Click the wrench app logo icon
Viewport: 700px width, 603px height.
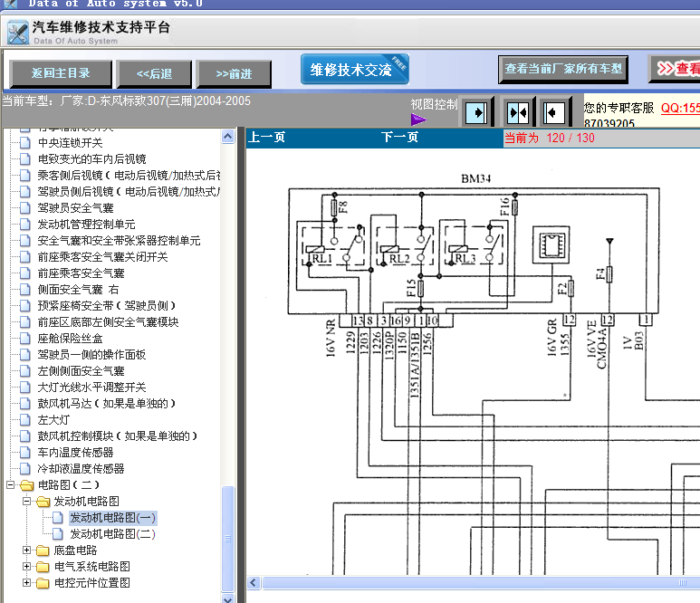[x=18, y=33]
